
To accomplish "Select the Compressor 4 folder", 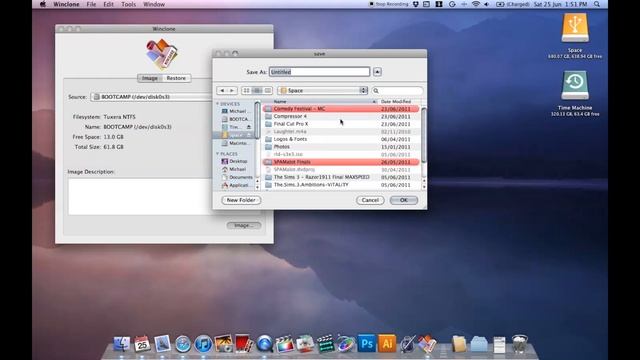I will click(341, 116).
